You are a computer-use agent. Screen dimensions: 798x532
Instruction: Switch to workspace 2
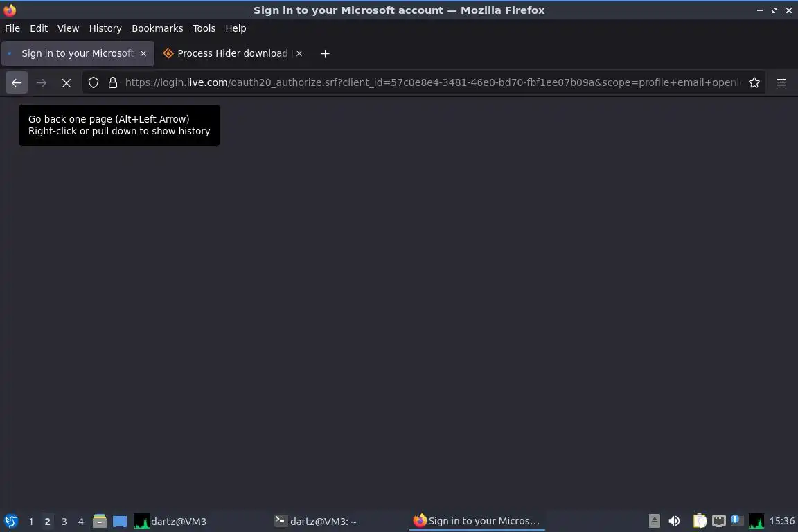47,522
